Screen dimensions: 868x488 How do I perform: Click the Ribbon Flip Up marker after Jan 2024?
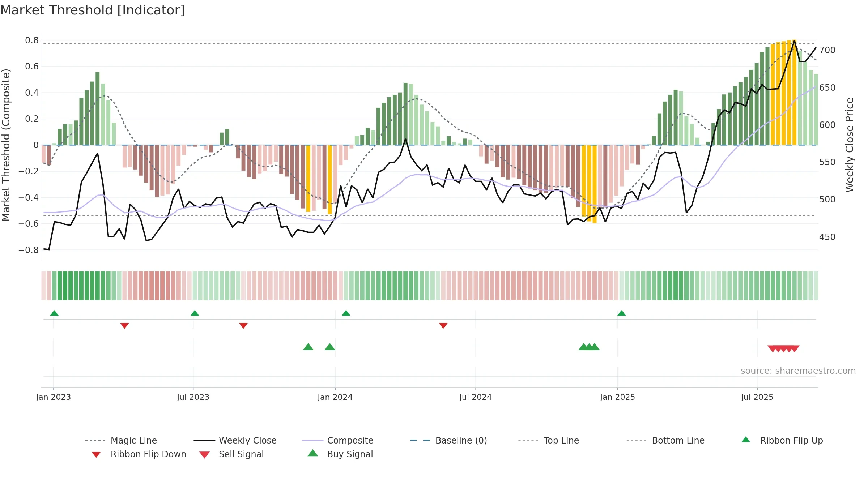tap(346, 313)
